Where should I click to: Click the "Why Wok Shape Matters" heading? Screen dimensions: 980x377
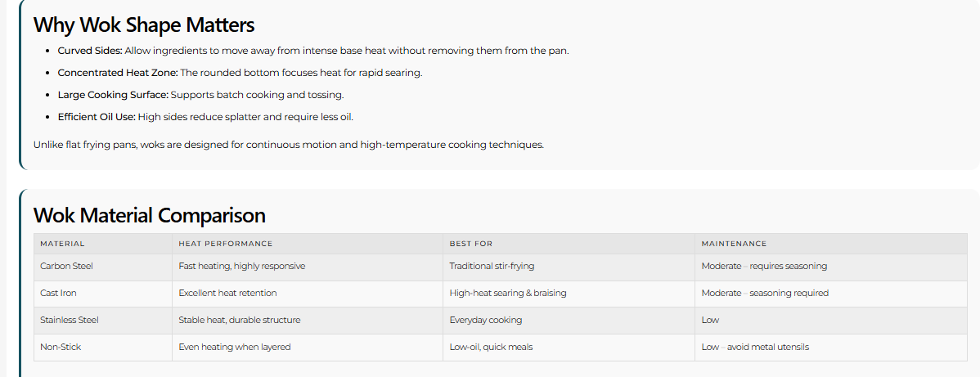point(144,25)
